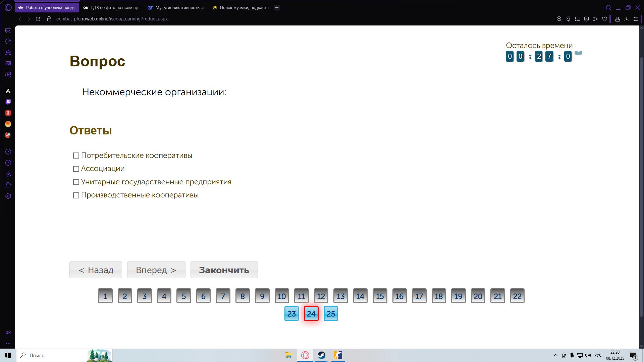The image size is (644, 362).
Task: Open question number 5
Action: pos(184,296)
